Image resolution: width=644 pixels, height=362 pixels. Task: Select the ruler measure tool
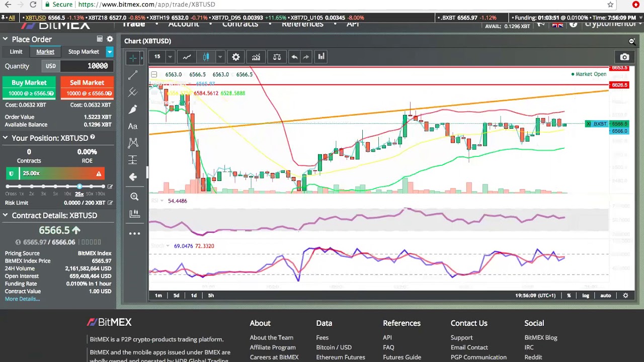[134, 214]
